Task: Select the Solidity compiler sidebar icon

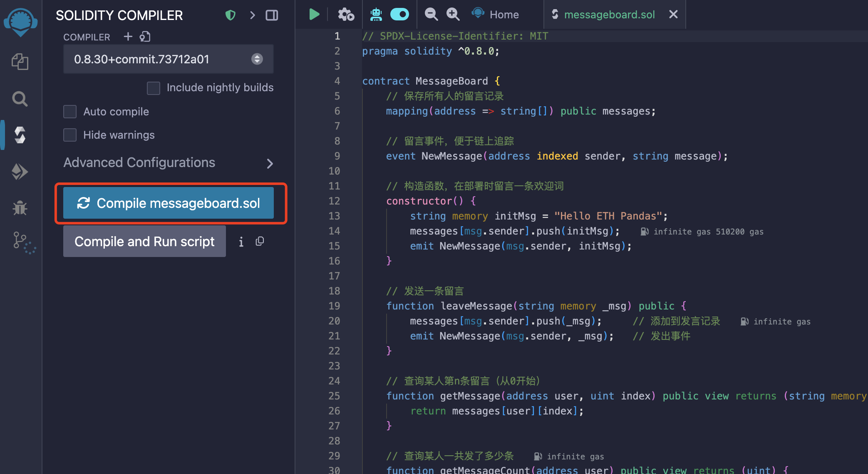Action: [x=20, y=135]
